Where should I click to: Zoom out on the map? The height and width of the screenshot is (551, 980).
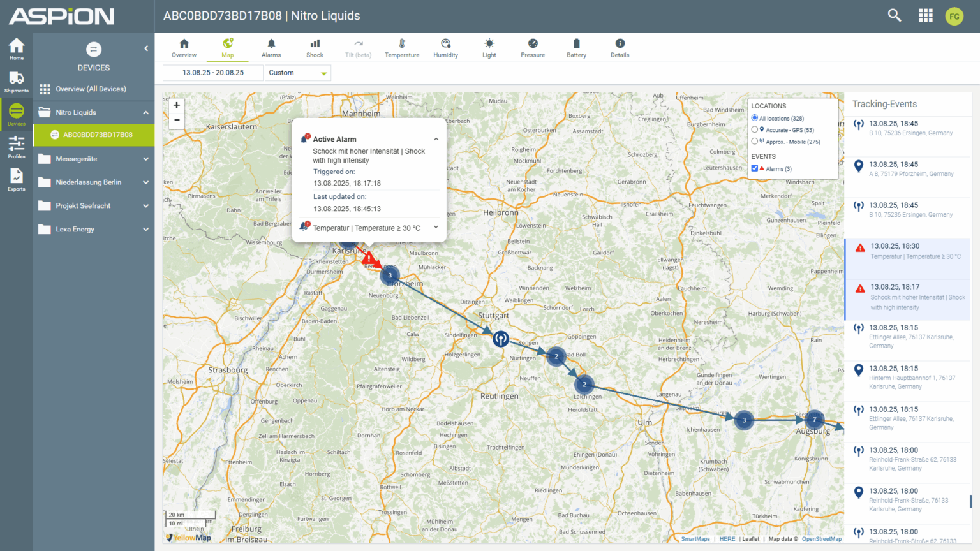click(x=177, y=121)
